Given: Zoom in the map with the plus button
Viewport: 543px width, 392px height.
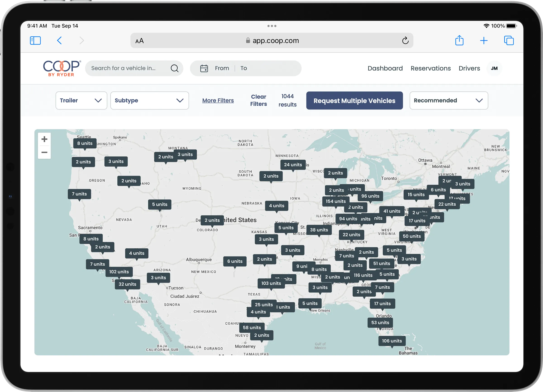Looking at the screenshot, I should point(44,139).
